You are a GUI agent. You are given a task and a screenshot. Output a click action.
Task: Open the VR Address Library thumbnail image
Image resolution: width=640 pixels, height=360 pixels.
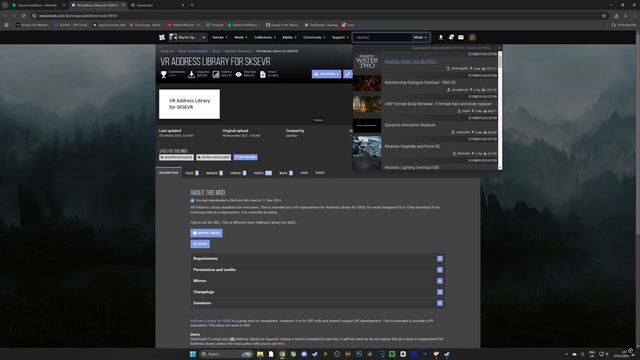pos(189,104)
